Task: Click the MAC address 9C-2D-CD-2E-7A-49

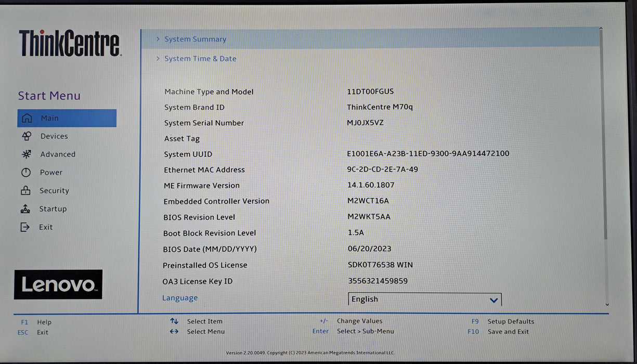Action: tap(383, 170)
